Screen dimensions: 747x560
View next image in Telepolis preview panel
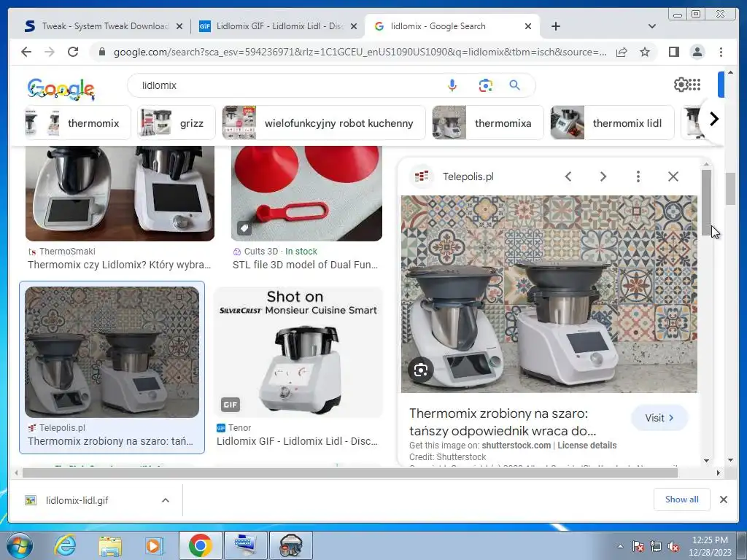coord(603,176)
